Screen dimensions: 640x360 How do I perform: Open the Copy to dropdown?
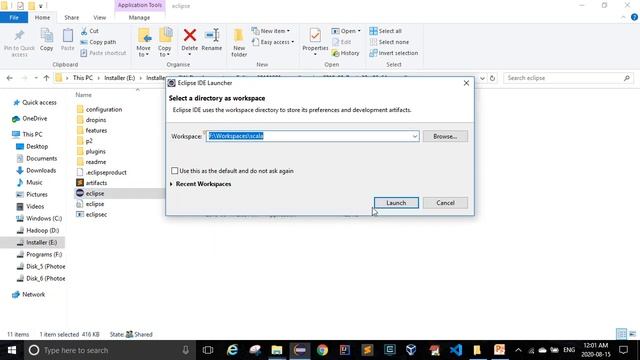tap(165, 42)
